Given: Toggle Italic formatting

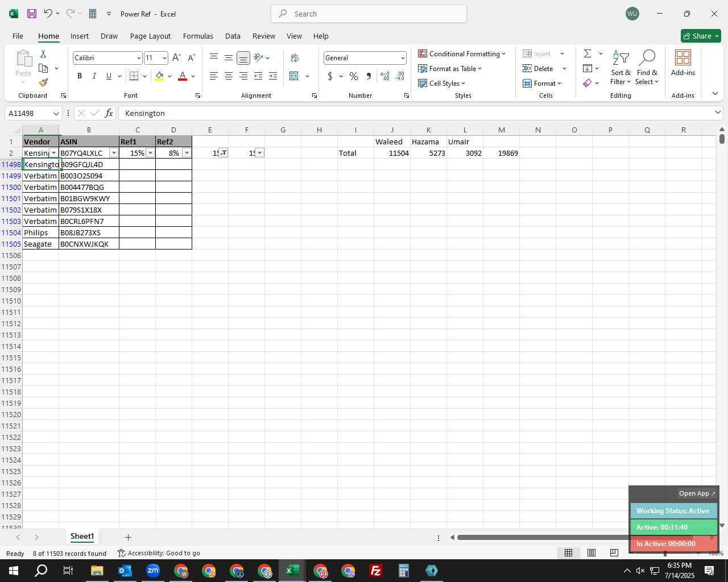Looking at the screenshot, I should [94, 76].
